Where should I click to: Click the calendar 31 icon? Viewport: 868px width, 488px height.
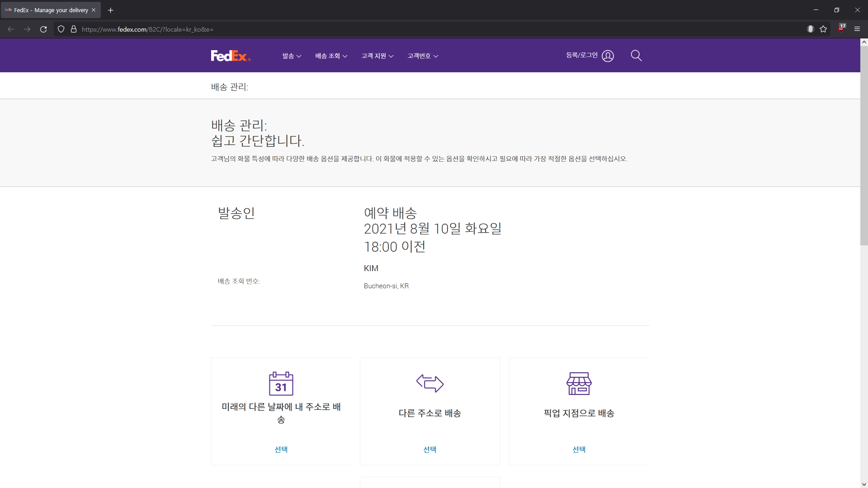tap(281, 384)
